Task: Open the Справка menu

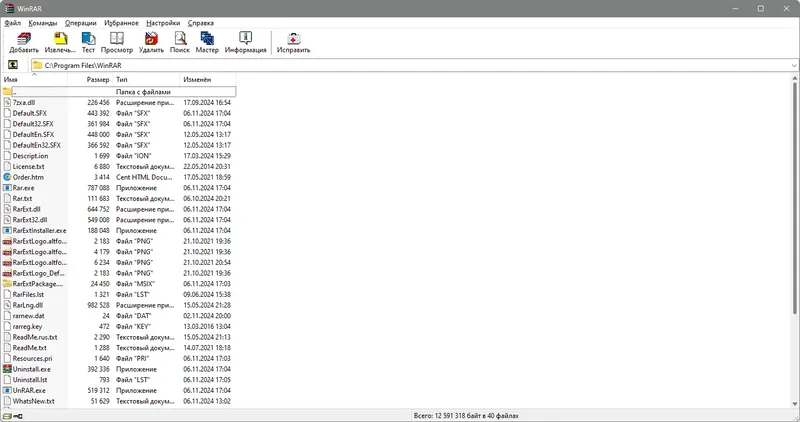Action: pyautogui.click(x=201, y=23)
